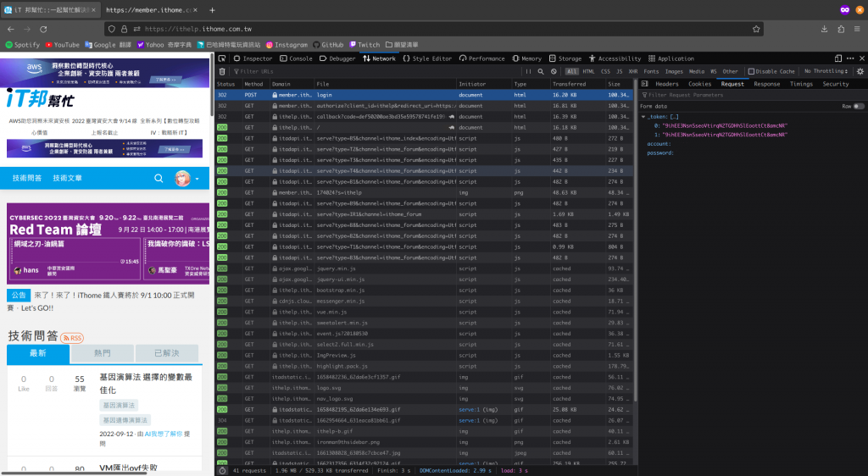
Task: Filter requests by All types
Action: point(571,71)
